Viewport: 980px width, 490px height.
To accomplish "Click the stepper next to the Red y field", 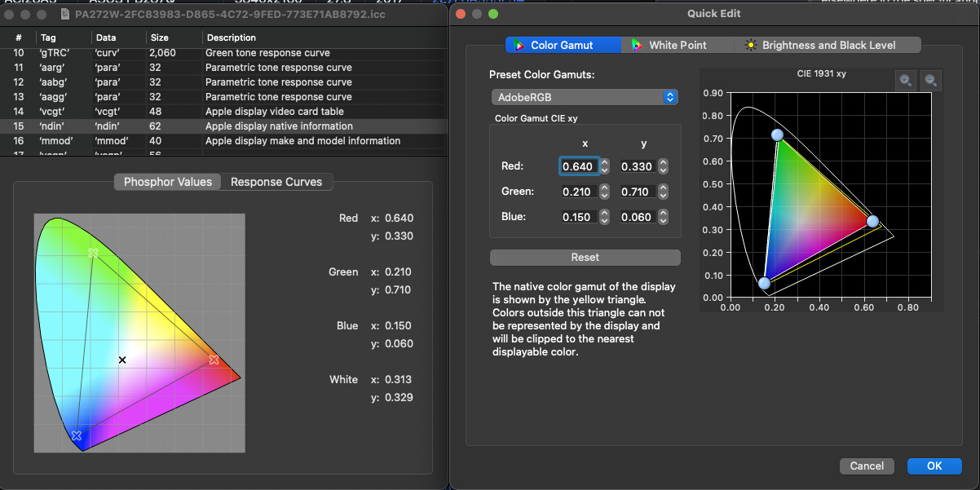I will [x=664, y=166].
